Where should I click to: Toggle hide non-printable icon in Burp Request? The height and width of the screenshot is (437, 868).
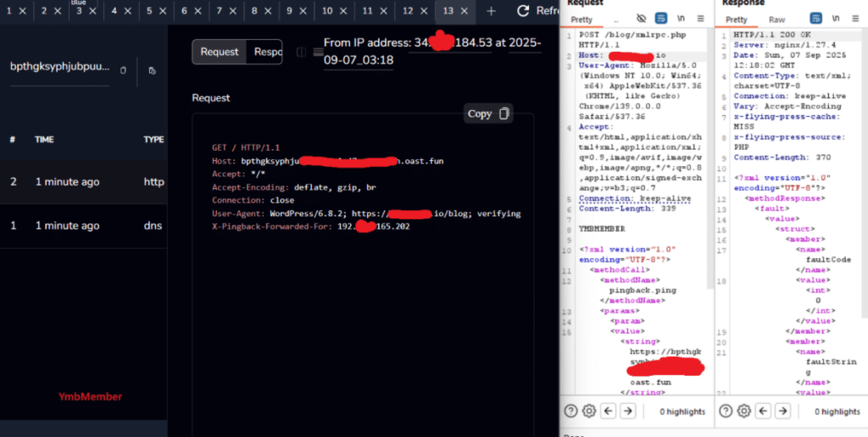tap(642, 19)
